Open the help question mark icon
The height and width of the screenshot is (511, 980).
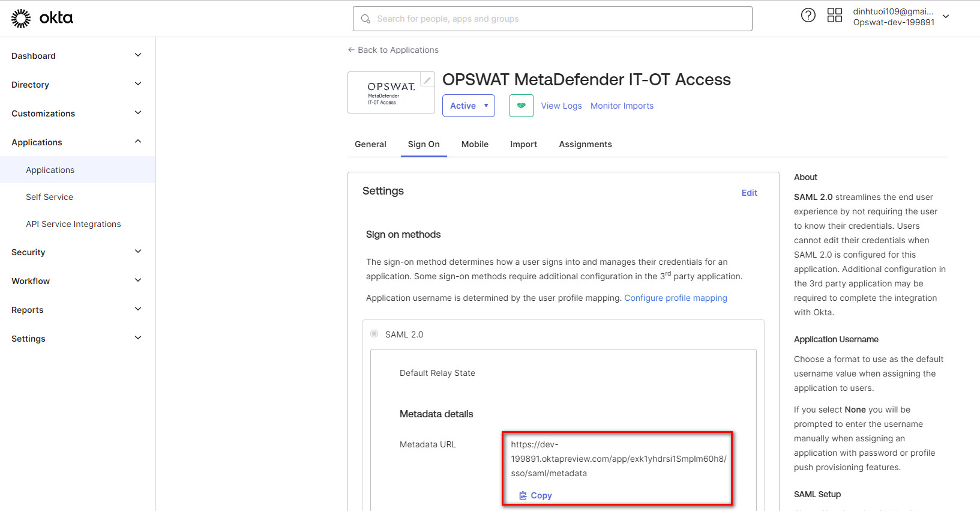808,16
